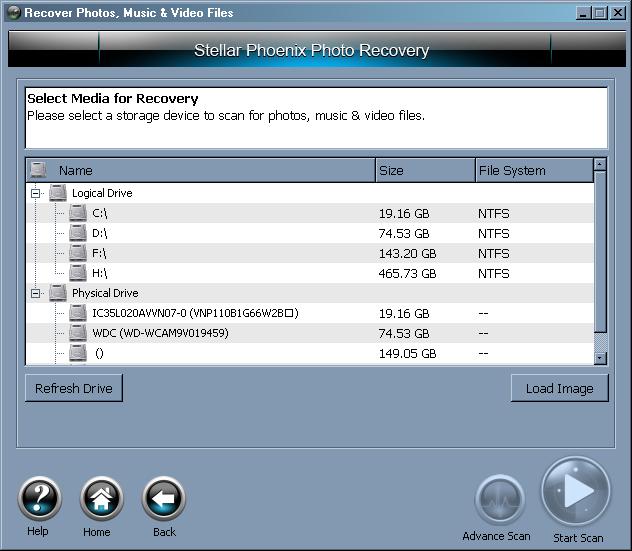
Task: Select the D:\ logical drive
Action: 310,233
